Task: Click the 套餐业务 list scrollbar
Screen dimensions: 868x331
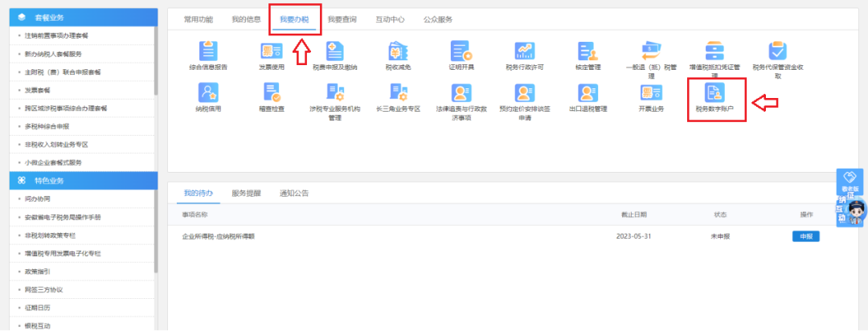Action: click(x=156, y=61)
